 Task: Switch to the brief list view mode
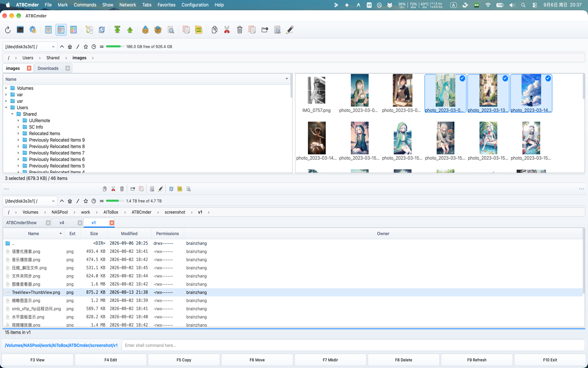(x=48, y=30)
